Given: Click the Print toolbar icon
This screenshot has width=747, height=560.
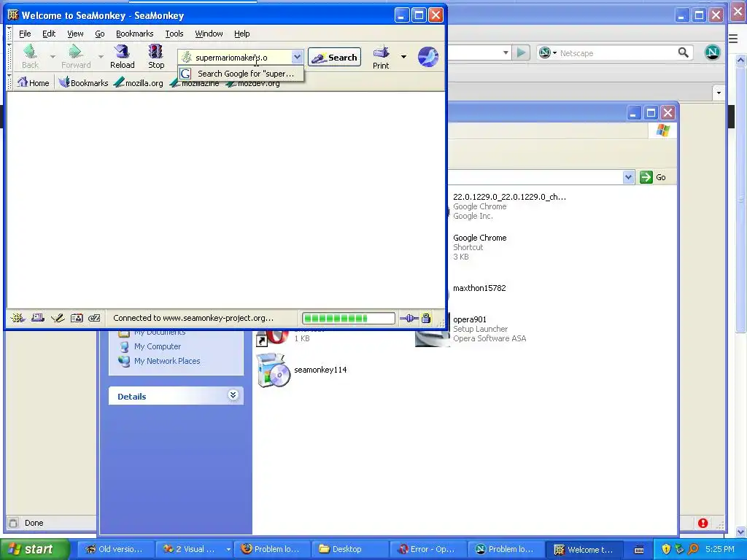Looking at the screenshot, I should tap(381, 57).
